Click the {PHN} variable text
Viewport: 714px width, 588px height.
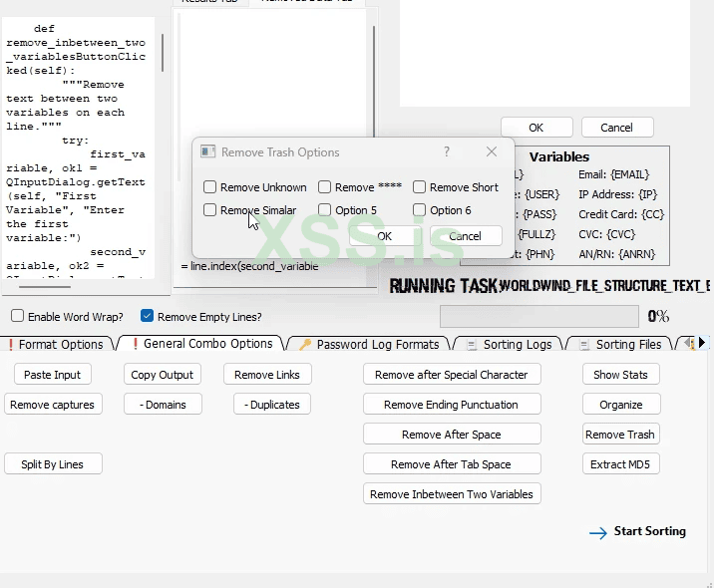click(x=540, y=254)
